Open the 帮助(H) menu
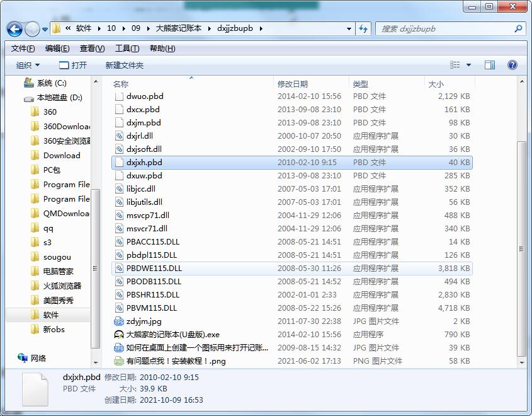This screenshot has height=416, width=532. [162, 49]
